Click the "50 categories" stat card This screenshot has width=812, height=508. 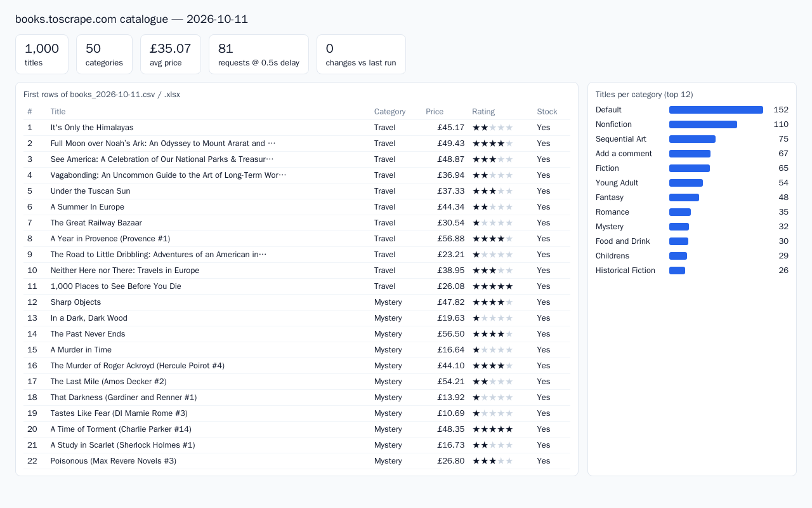(104, 55)
